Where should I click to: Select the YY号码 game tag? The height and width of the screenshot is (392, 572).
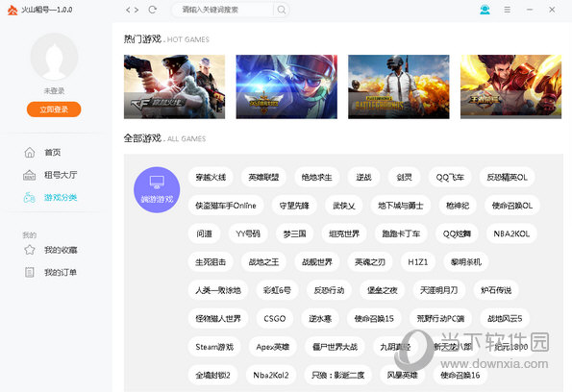248,233
